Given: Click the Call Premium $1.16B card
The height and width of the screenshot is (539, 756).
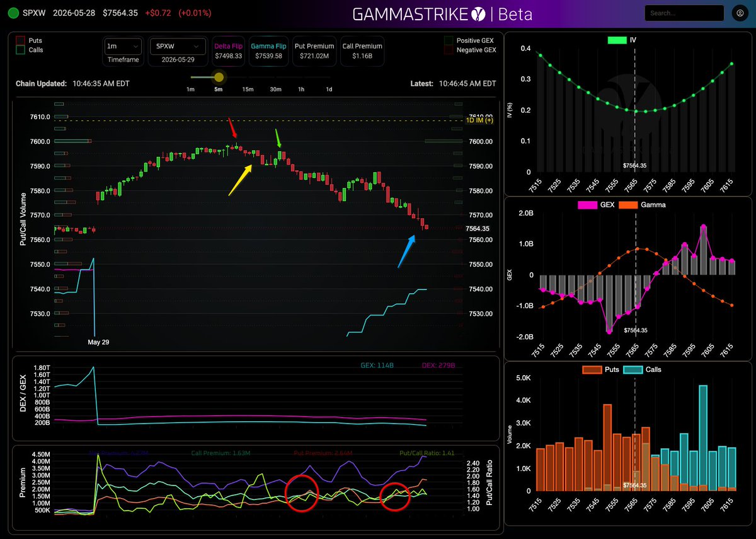Looking at the screenshot, I should 362,51.
